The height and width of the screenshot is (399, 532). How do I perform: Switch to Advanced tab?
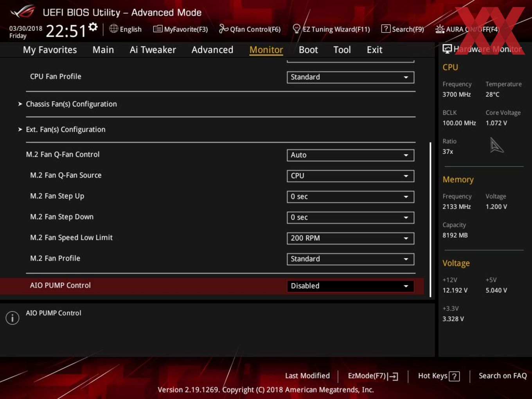[x=212, y=50]
